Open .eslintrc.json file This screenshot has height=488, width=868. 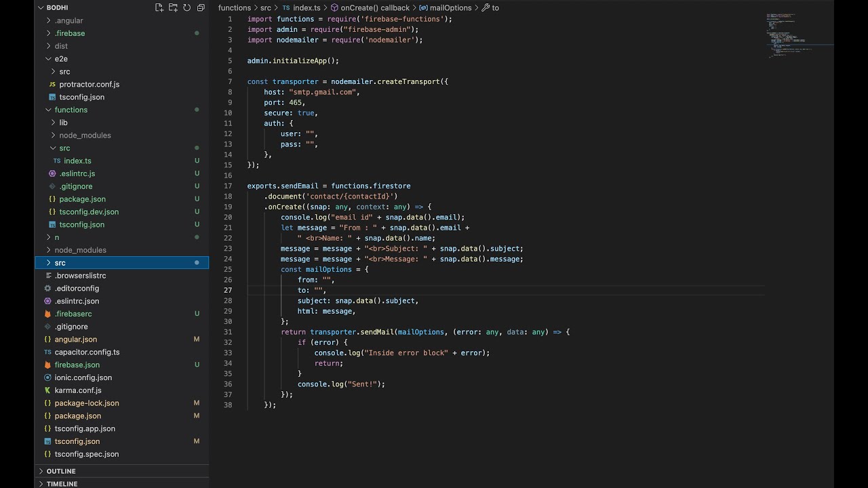(x=77, y=301)
